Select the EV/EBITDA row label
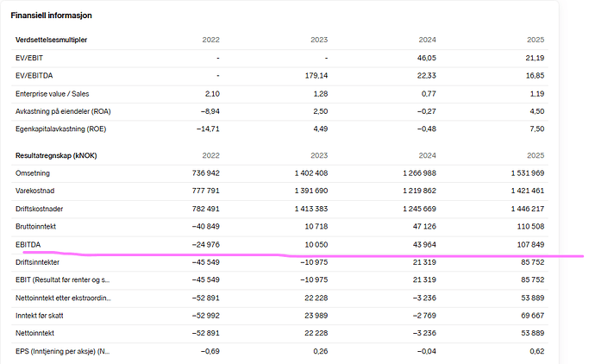Viewport: 595px width, 364px height. point(34,76)
